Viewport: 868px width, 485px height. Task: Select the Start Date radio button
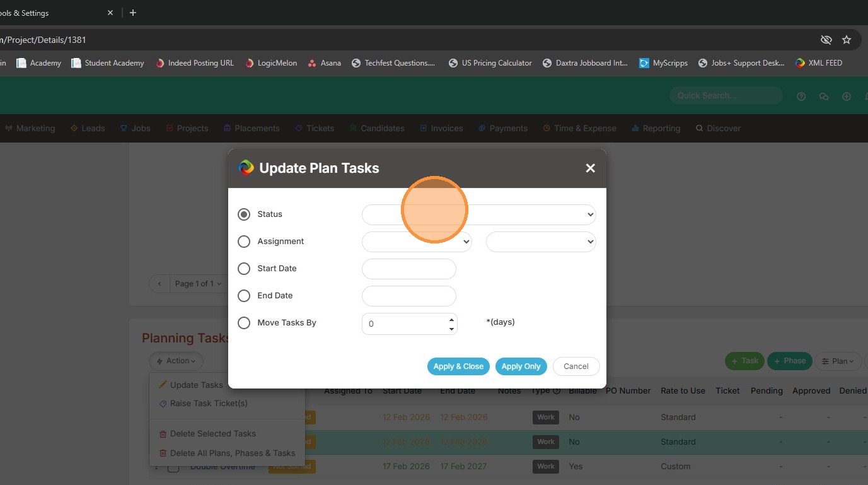[x=244, y=269]
